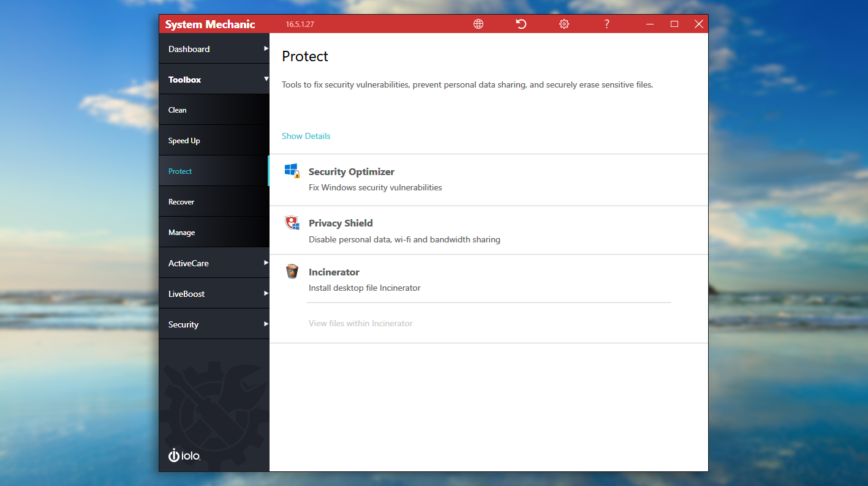Click the Show Details link
The height and width of the screenshot is (486, 868).
(306, 136)
